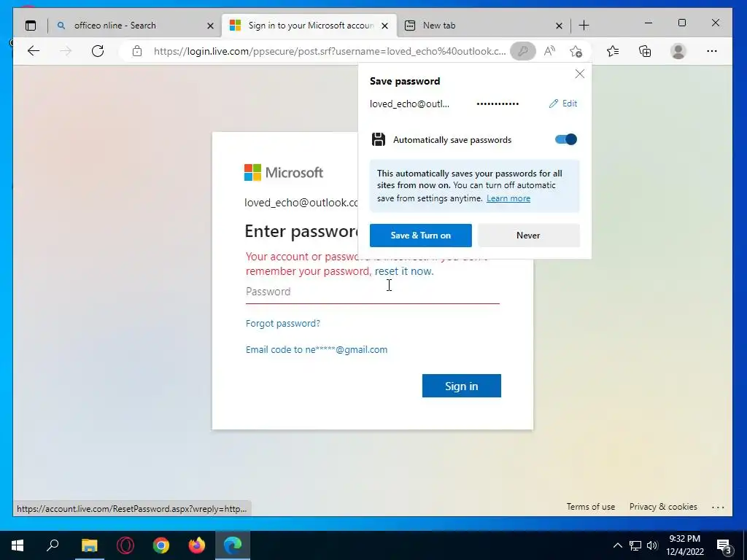Close the New tab
747x560 pixels.
559,26
